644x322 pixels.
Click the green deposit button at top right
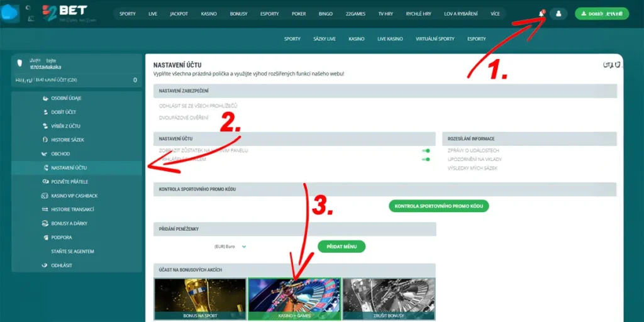click(x=602, y=14)
